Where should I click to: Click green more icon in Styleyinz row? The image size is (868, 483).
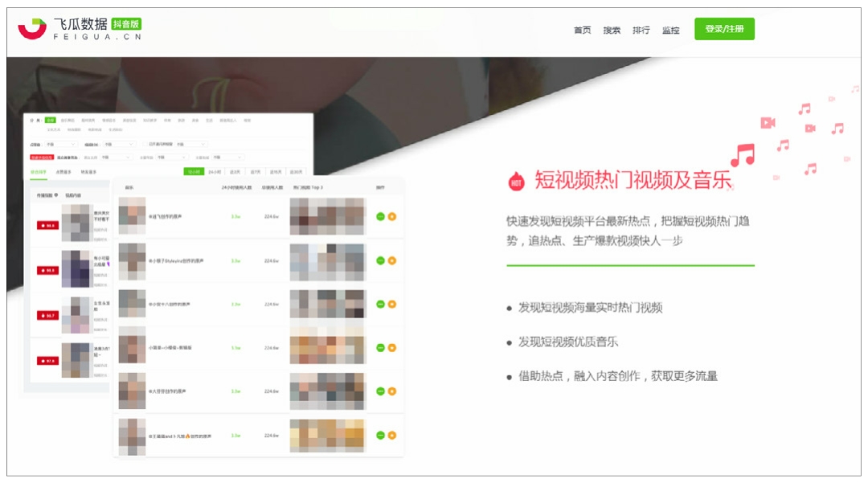[x=380, y=260]
